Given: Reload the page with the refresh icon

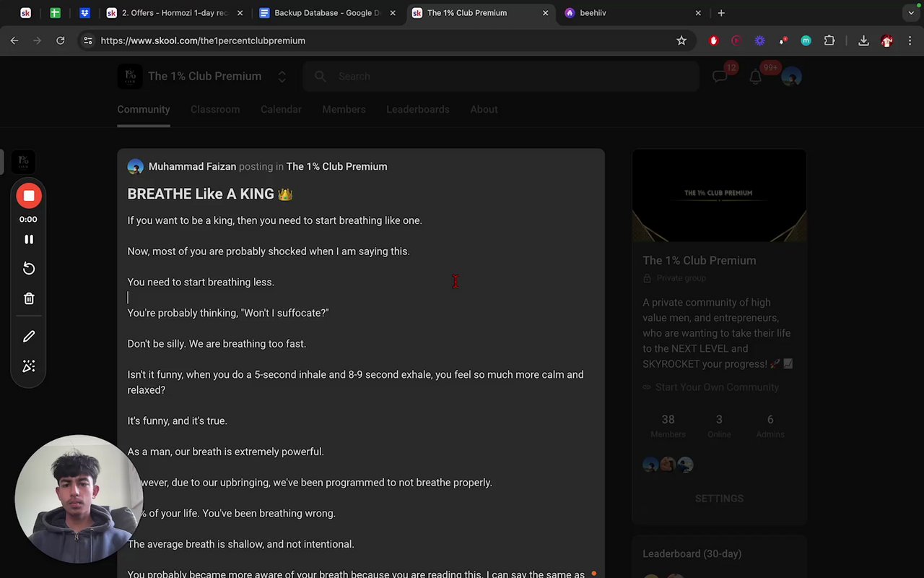Looking at the screenshot, I should [61, 40].
